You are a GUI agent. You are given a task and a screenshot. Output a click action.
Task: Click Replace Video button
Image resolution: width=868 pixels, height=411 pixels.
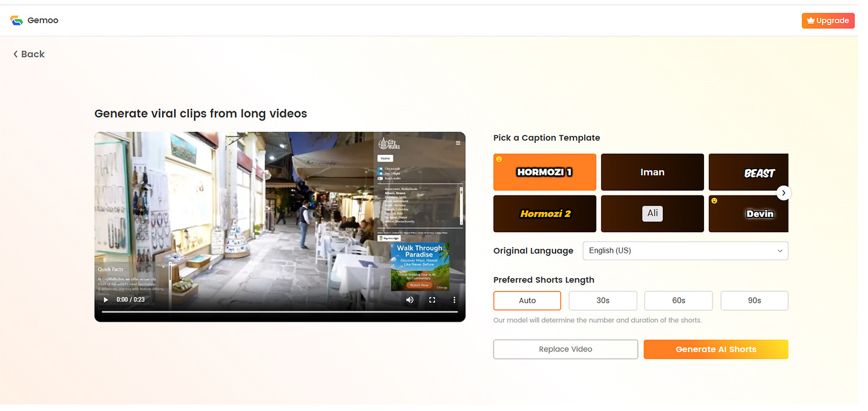coord(565,350)
